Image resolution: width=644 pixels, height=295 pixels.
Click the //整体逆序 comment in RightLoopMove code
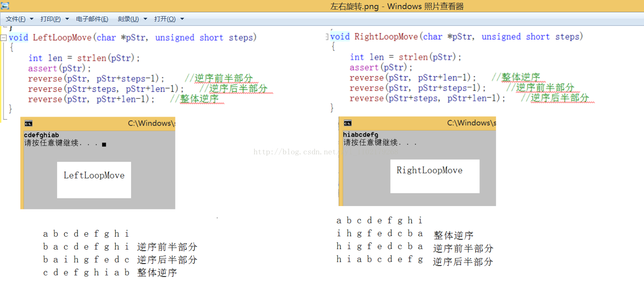coord(516,77)
